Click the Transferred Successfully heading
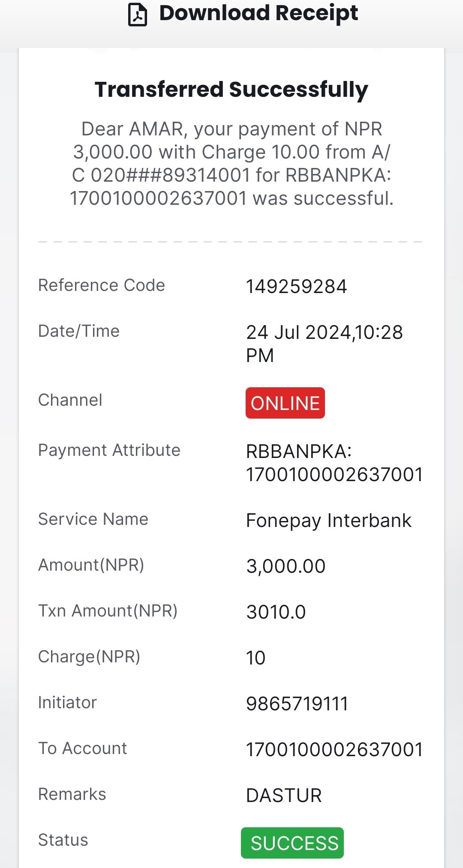 point(231,90)
